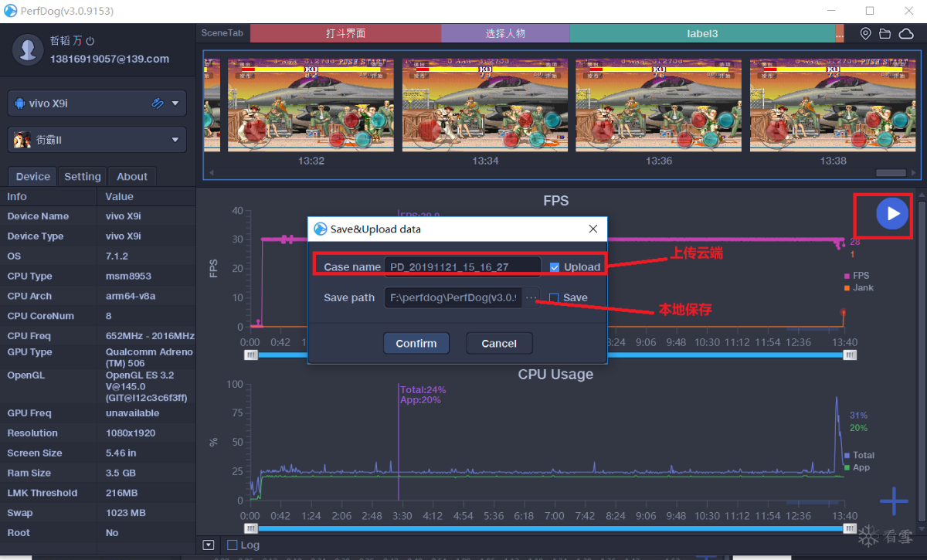Open the About tab
The width and height of the screenshot is (927, 560).
[x=132, y=176]
